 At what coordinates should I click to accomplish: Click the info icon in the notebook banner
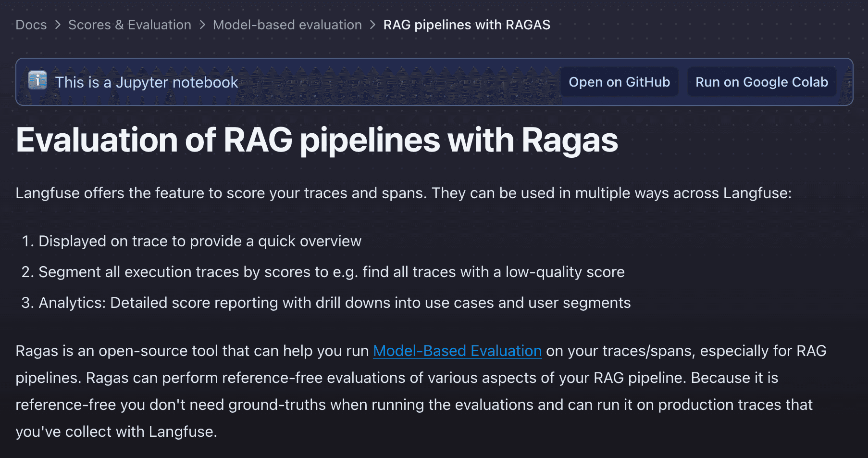37,82
